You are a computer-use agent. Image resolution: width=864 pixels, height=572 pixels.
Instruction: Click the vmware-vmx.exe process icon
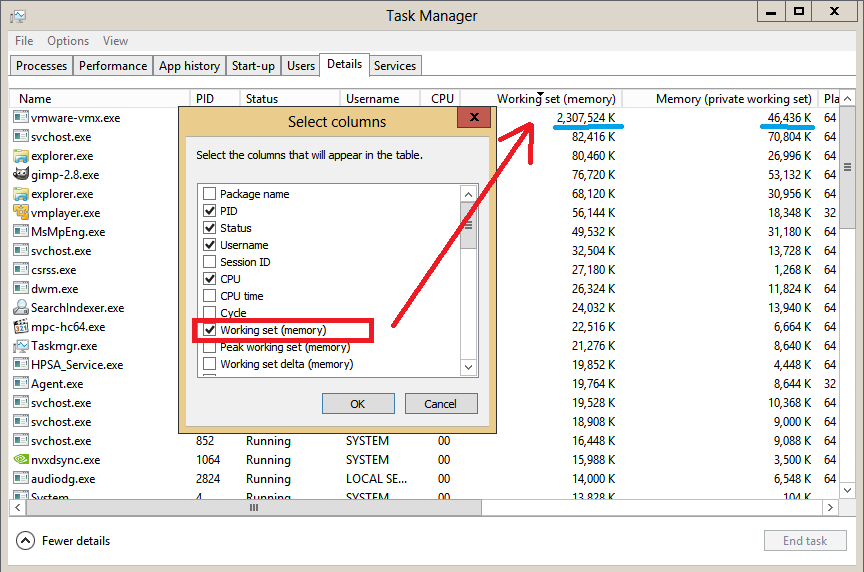point(21,118)
